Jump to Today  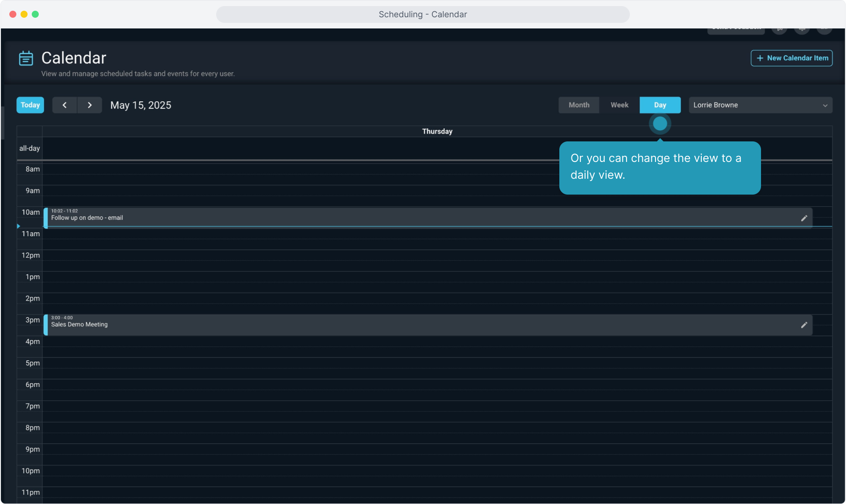pos(30,105)
